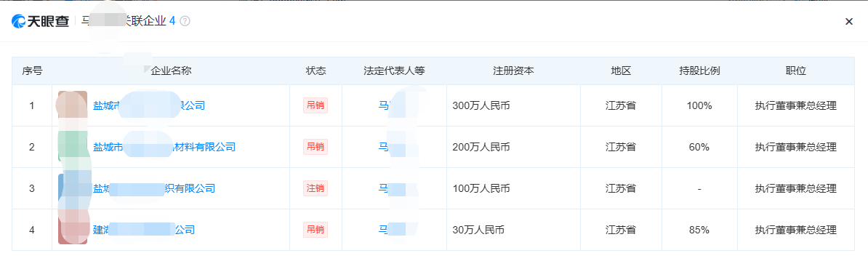Image resolution: width=868 pixels, height=277 pixels.
Task: Click the 持股比例 column header
Action: (700, 71)
